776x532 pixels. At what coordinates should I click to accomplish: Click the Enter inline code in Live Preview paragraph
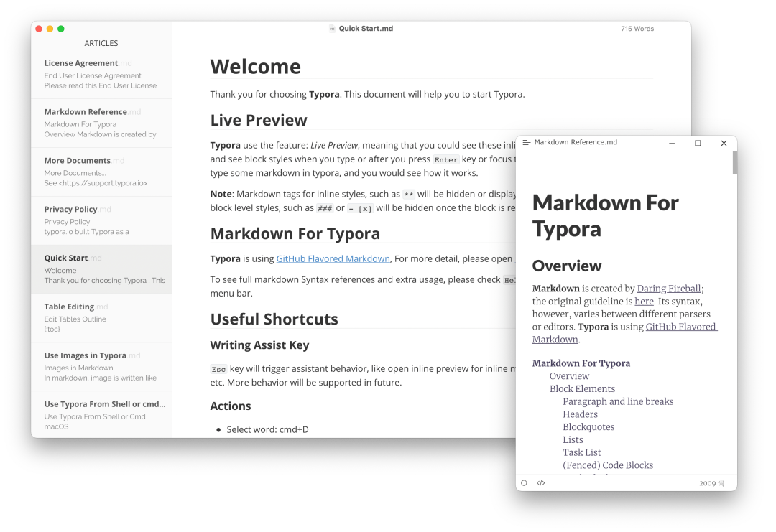(446, 159)
